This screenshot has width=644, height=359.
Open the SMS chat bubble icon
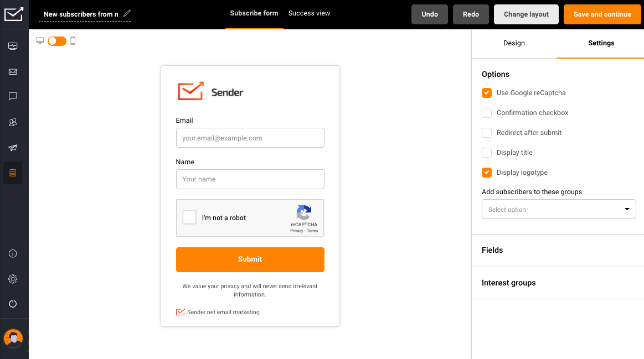[x=13, y=96]
